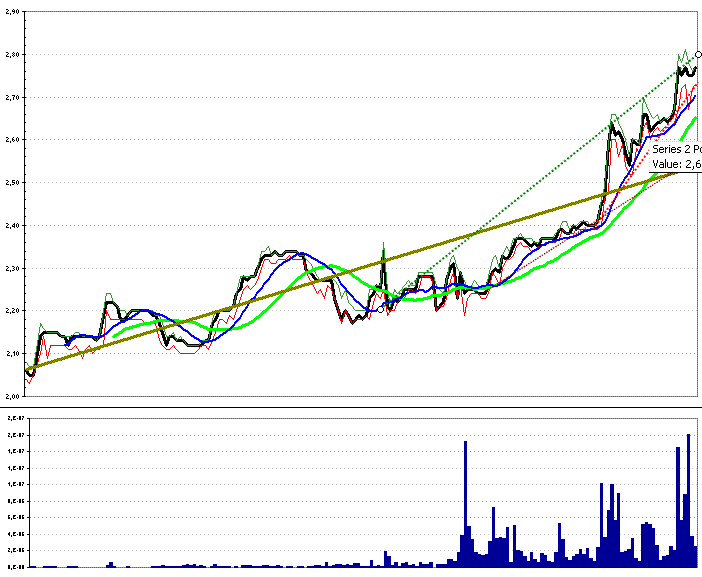Click the olive trendline's right end near tooltip
The width and height of the screenshot is (702, 577).
point(678,173)
